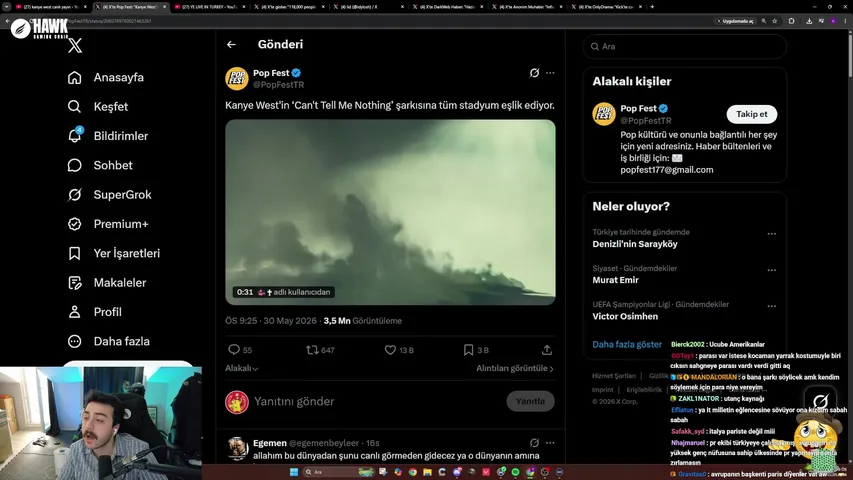The width and height of the screenshot is (853, 480).
Task: Open options for Victor Osimhen trend
Action: [x=771, y=306]
